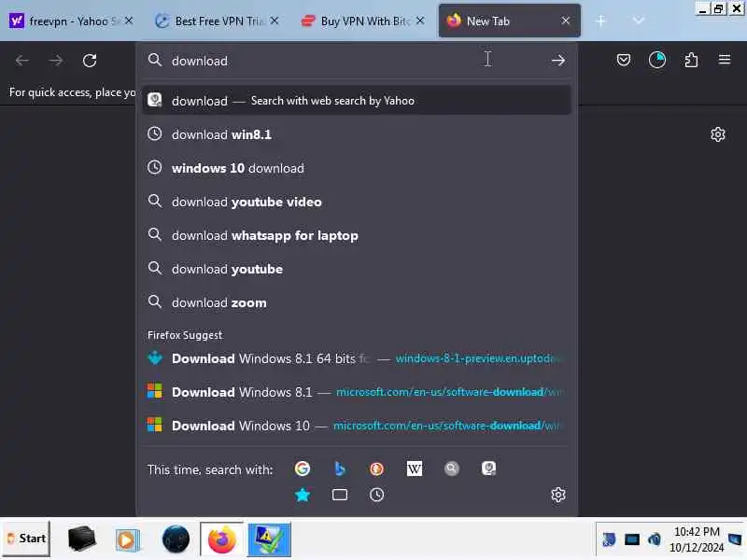Search bookmarks with the star icon

pos(302,495)
